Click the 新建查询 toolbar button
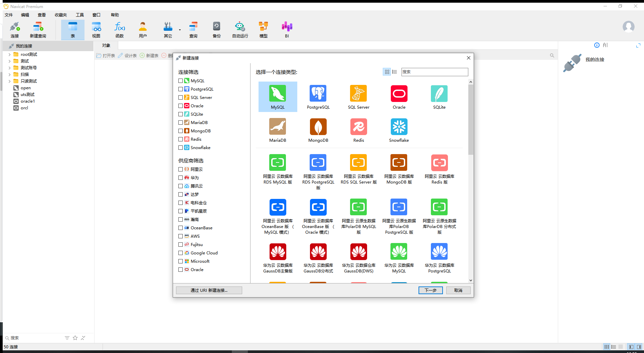Image resolution: width=644 pixels, height=353 pixels. (38, 30)
